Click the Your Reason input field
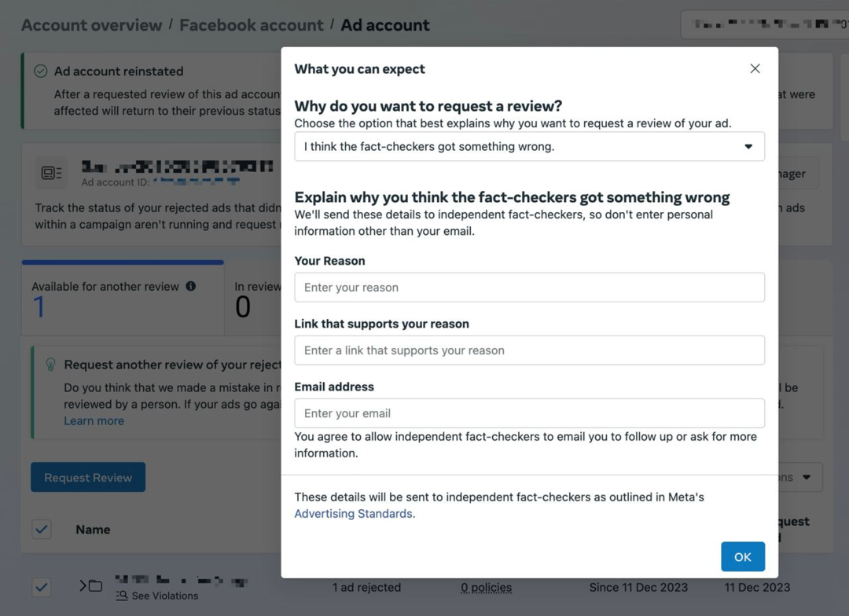 click(x=529, y=288)
